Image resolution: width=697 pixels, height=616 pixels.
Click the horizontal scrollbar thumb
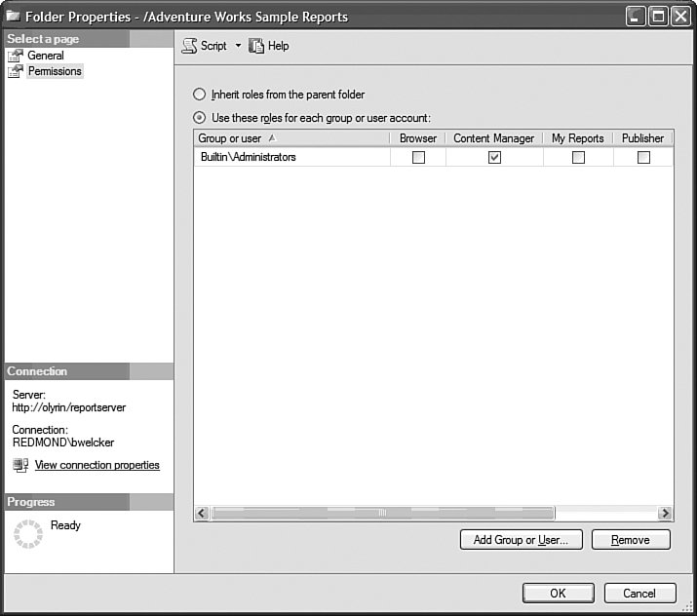point(383,513)
